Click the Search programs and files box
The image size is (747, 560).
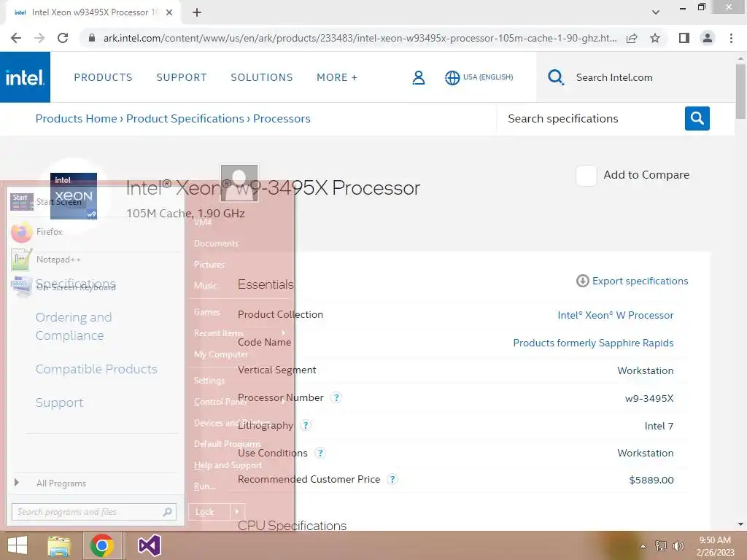point(94,512)
